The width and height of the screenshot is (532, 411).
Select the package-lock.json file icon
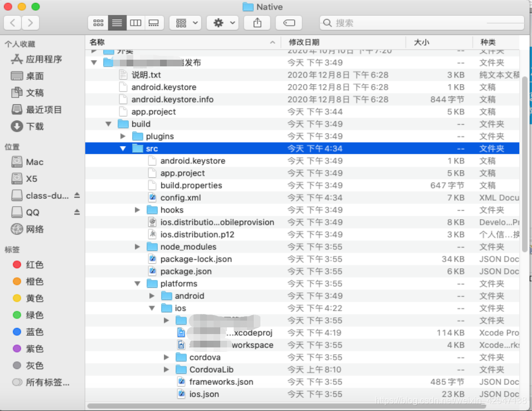[152, 259]
